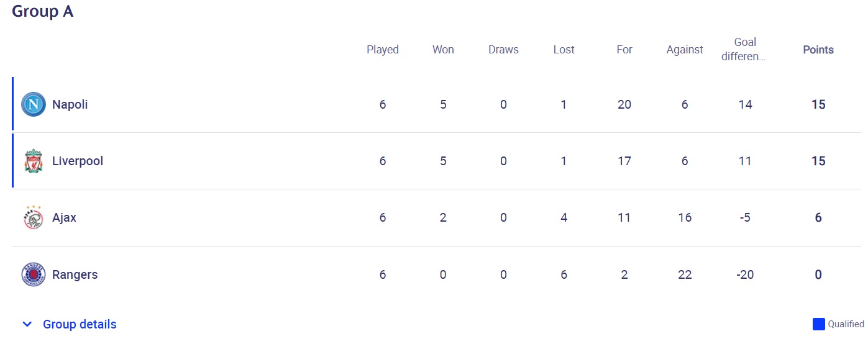Click the Points column header
The image size is (868, 344).
[818, 50]
